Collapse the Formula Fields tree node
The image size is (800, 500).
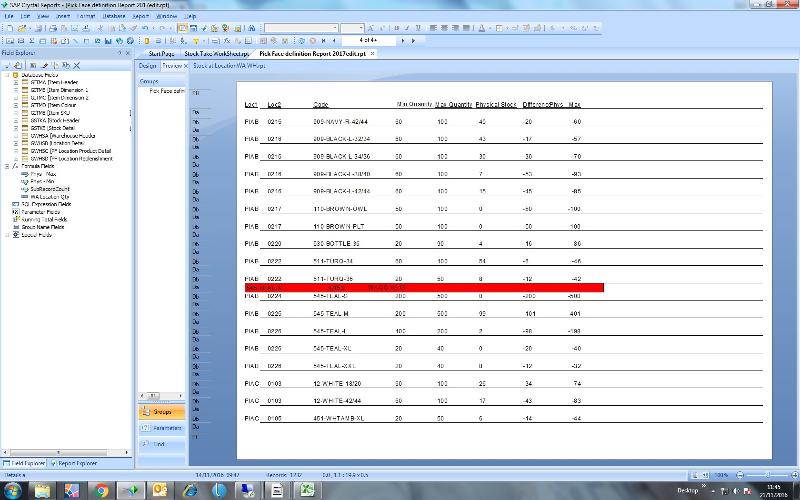[7, 165]
